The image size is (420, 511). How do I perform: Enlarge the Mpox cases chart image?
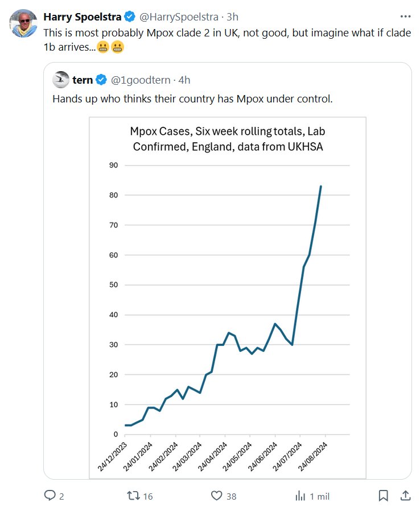coord(227,296)
